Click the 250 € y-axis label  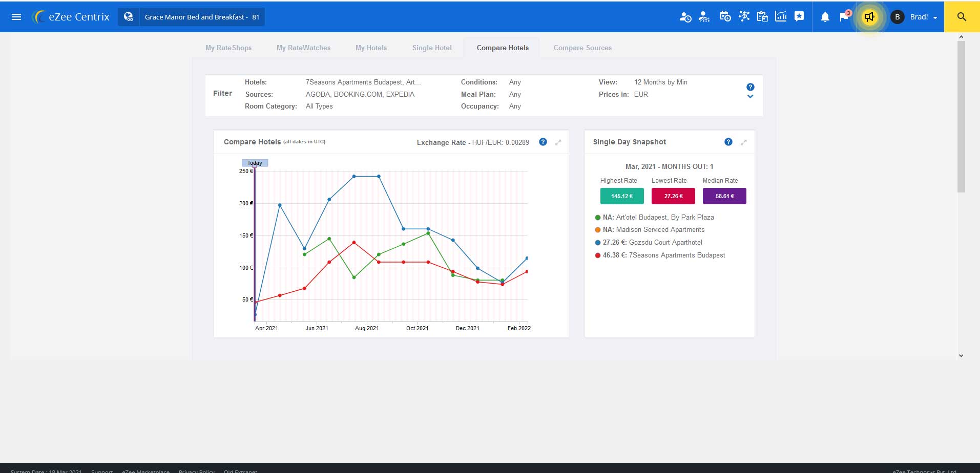246,171
